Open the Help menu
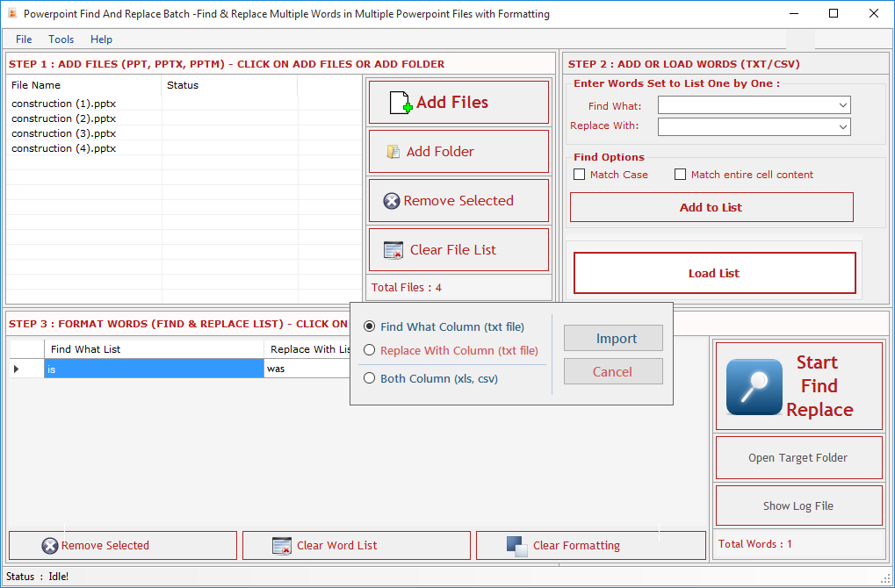Screen dimensions: 895x588 [x=102, y=39]
